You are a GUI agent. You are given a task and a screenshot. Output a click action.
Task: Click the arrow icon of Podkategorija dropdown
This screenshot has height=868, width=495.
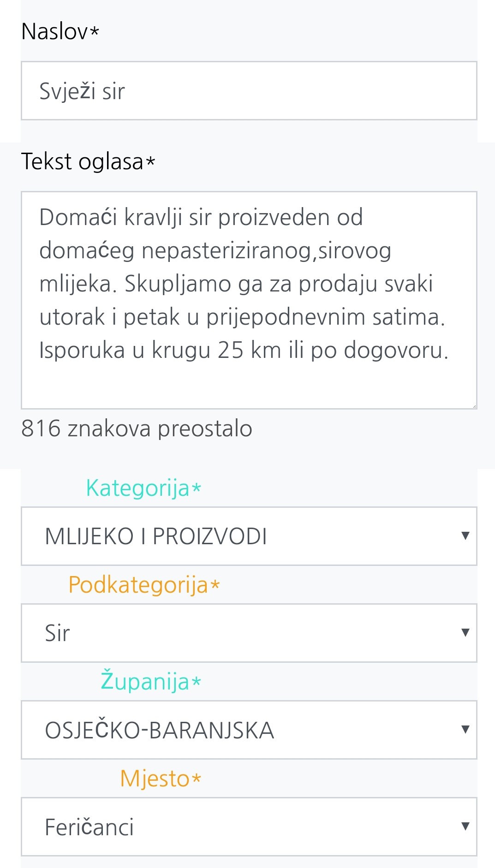465,632
